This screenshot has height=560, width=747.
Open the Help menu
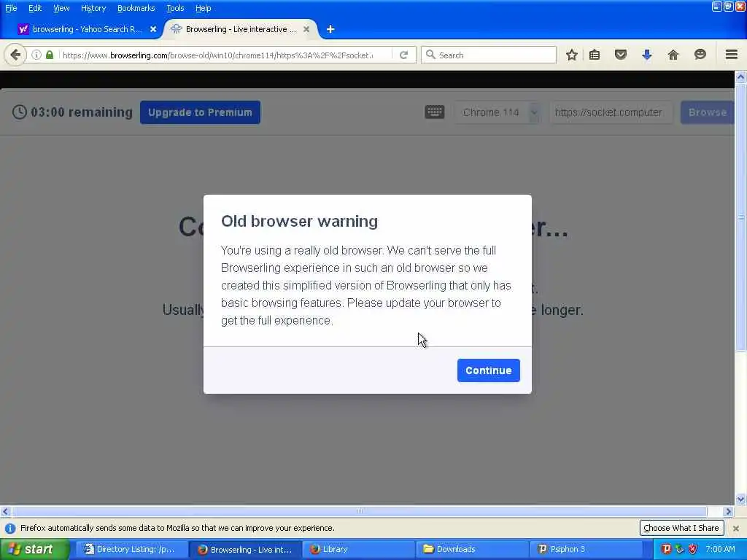point(203,8)
